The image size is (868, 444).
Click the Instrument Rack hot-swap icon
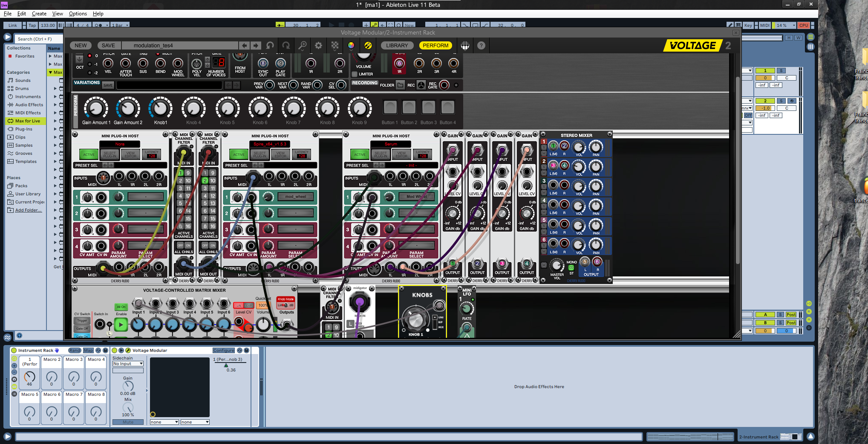[98, 350]
